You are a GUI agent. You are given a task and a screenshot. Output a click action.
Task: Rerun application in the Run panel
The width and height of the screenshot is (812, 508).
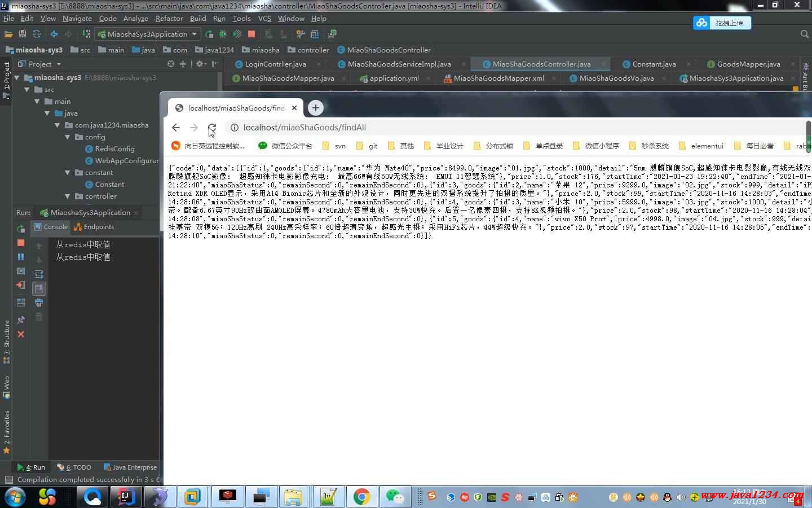21,229
